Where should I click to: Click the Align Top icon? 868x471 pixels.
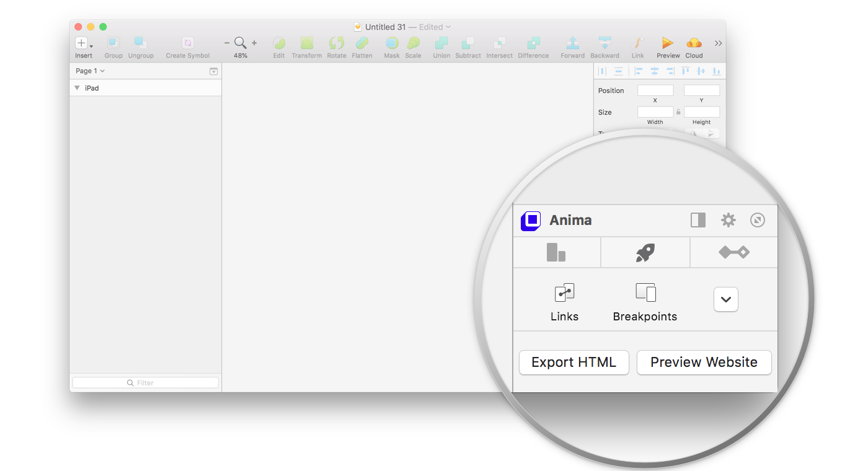point(685,71)
